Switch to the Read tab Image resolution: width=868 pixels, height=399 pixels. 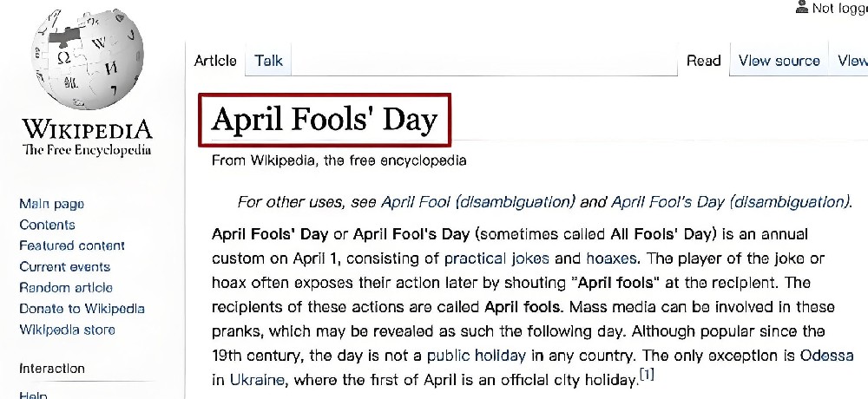click(x=704, y=61)
